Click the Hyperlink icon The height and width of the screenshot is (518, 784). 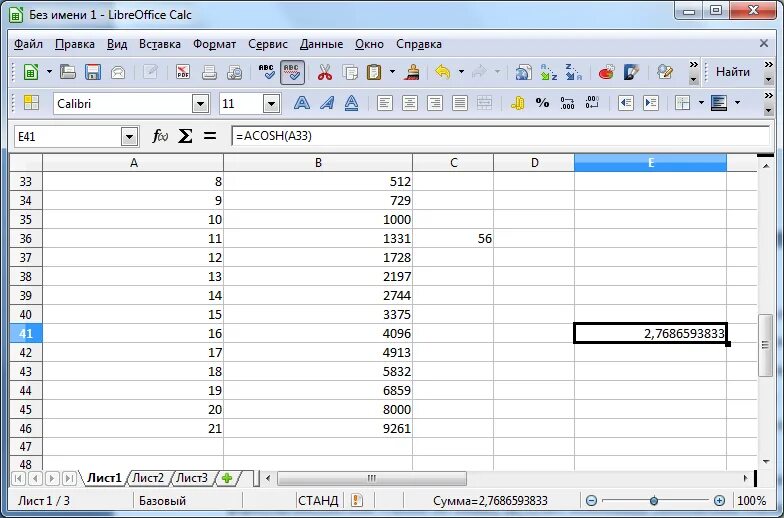(523, 72)
